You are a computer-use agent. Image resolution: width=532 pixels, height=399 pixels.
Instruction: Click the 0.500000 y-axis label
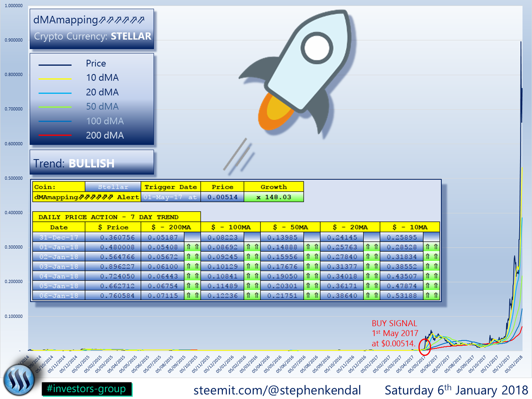tap(14, 178)
